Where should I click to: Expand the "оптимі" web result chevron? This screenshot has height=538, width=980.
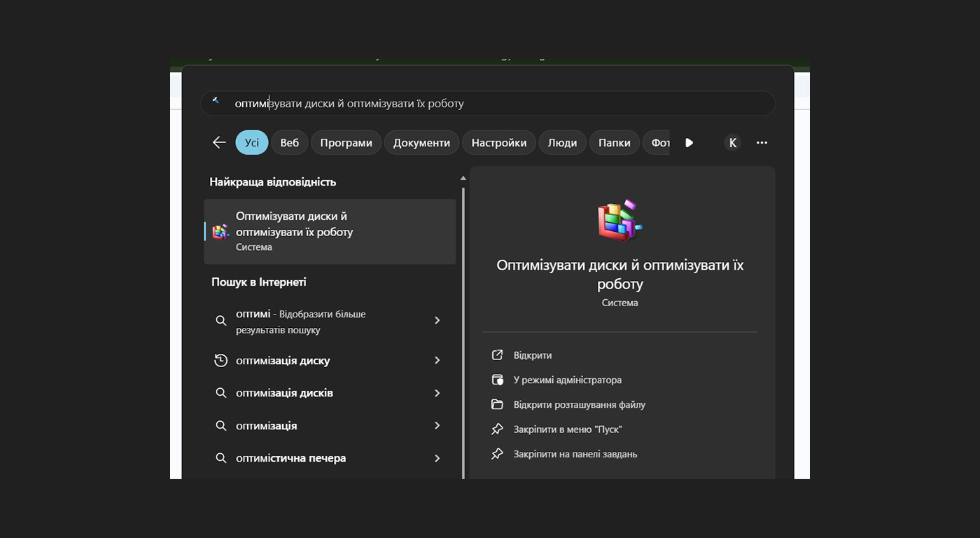pyautogui.click(x=437, y=320)
